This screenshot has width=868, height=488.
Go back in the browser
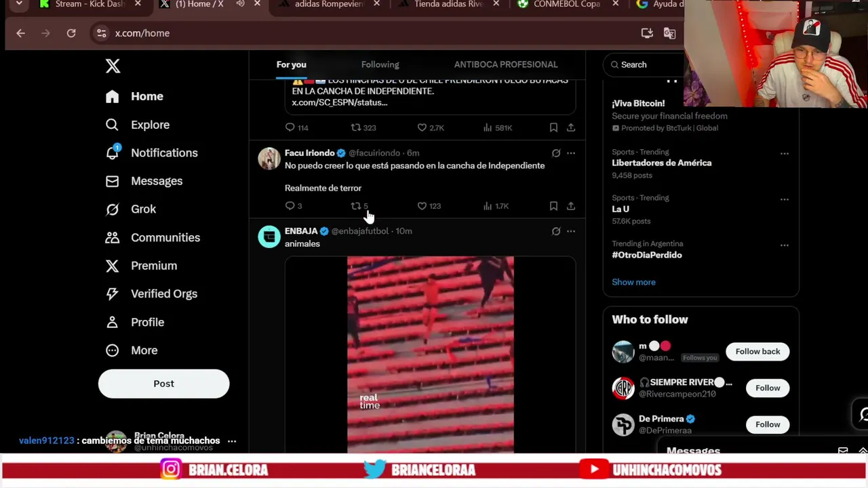[x=20, y=33]
